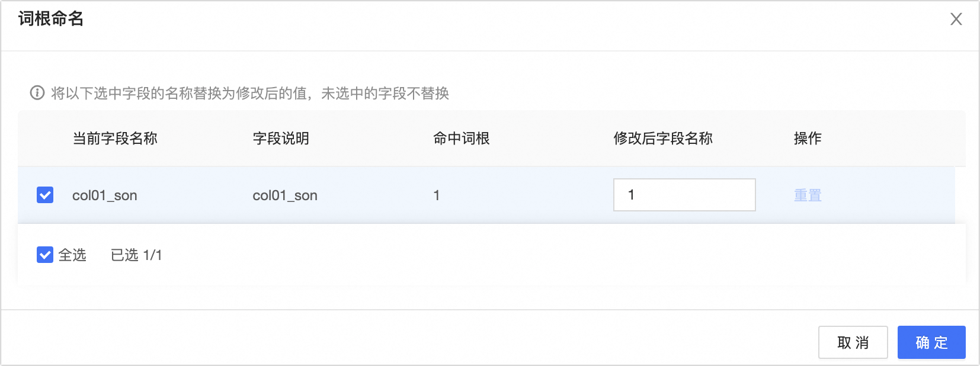
Task: Click the 当前字段名称 column header
Action: [x=115, y=139]
